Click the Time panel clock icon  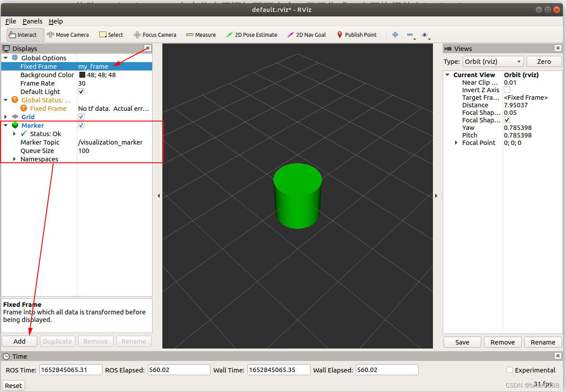click(6, 356)
